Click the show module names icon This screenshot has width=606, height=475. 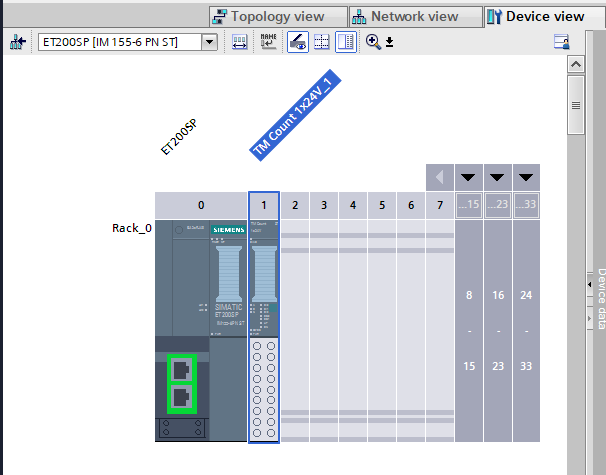click(268, 42)
